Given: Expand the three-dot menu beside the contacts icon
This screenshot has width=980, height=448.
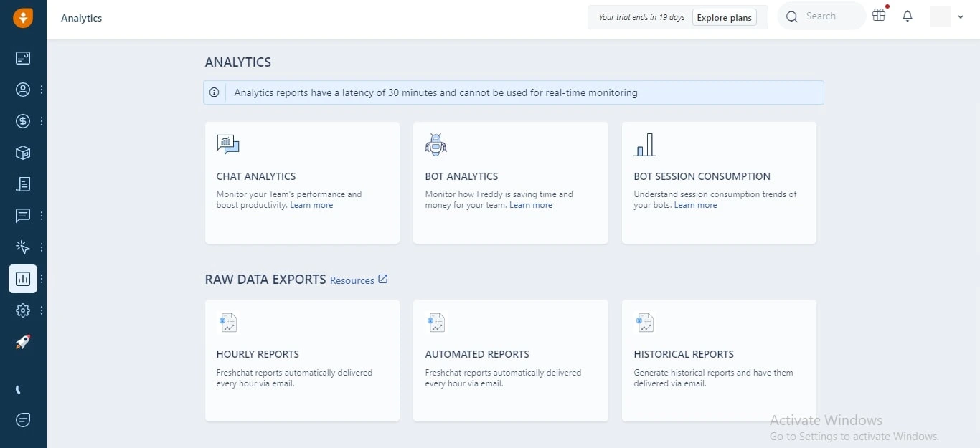Looking at the screenshot, I should [x=42, y=90].
